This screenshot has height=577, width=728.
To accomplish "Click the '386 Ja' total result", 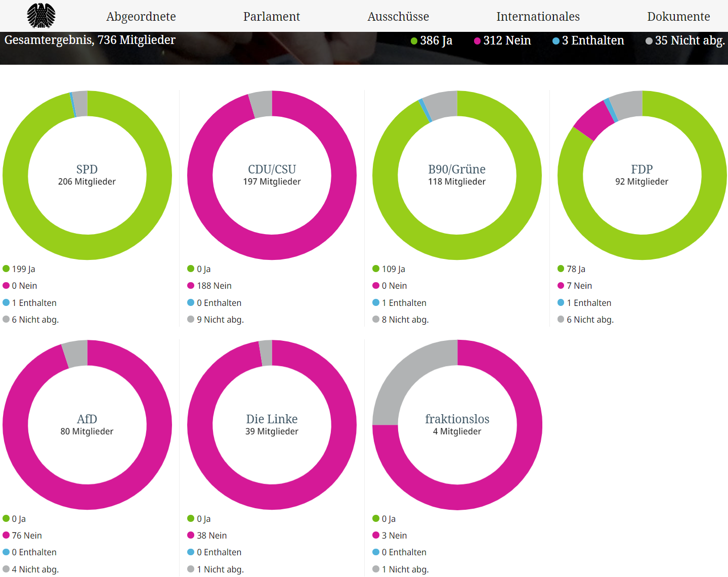I will (x=432, y=40).
